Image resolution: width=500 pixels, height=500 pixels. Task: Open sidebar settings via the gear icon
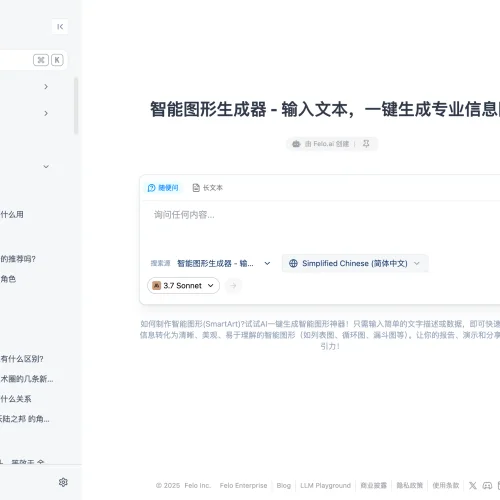click(x=63, y=482)
